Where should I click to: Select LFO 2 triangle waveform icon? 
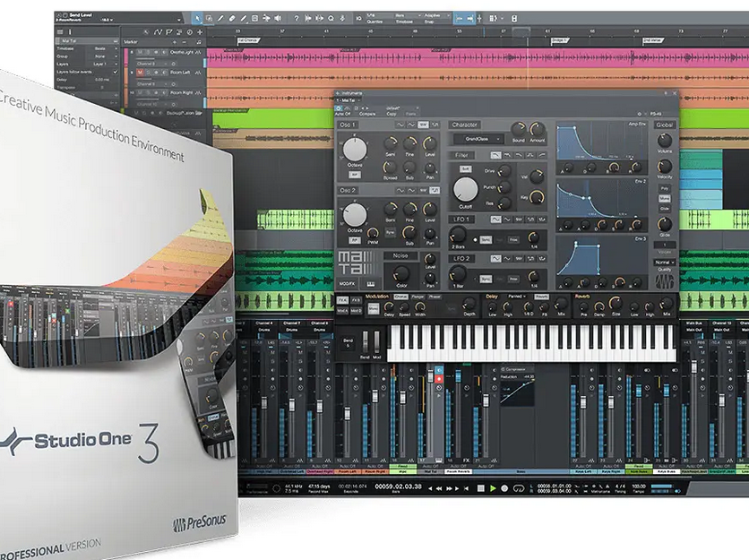coord(507,259)
